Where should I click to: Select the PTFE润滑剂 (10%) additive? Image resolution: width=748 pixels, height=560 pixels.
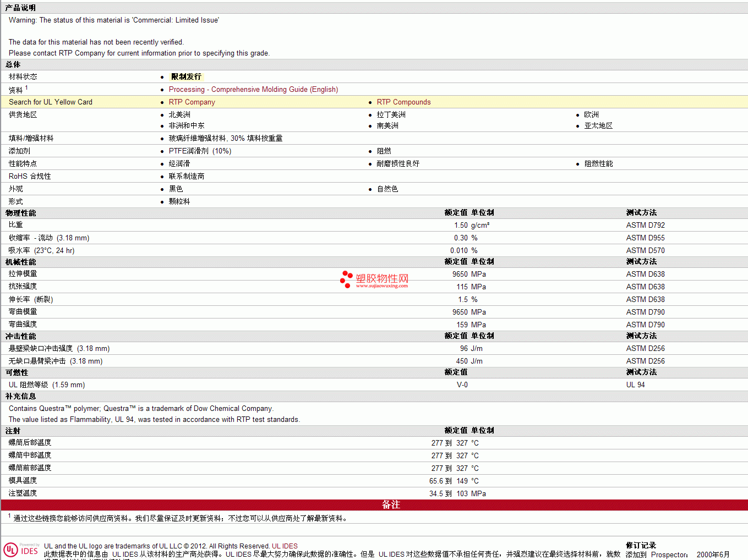(x=200, y=151)
